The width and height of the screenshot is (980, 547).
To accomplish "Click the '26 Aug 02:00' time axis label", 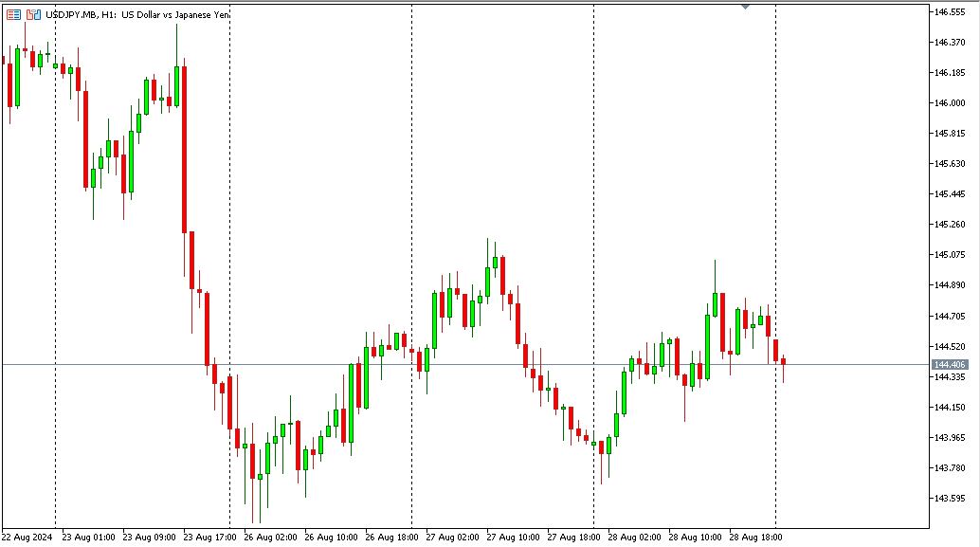I will pos(271,537).
